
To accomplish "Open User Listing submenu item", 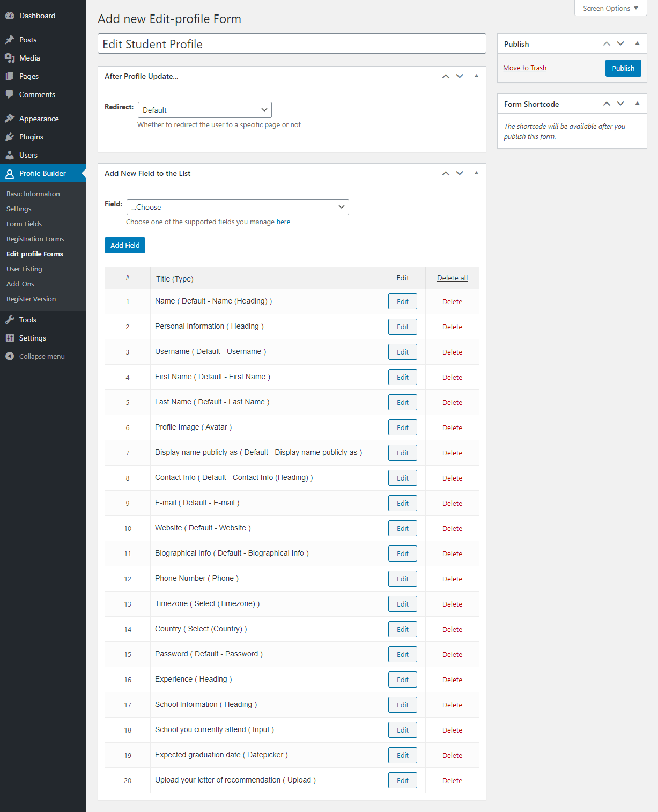I will [24, 269].
